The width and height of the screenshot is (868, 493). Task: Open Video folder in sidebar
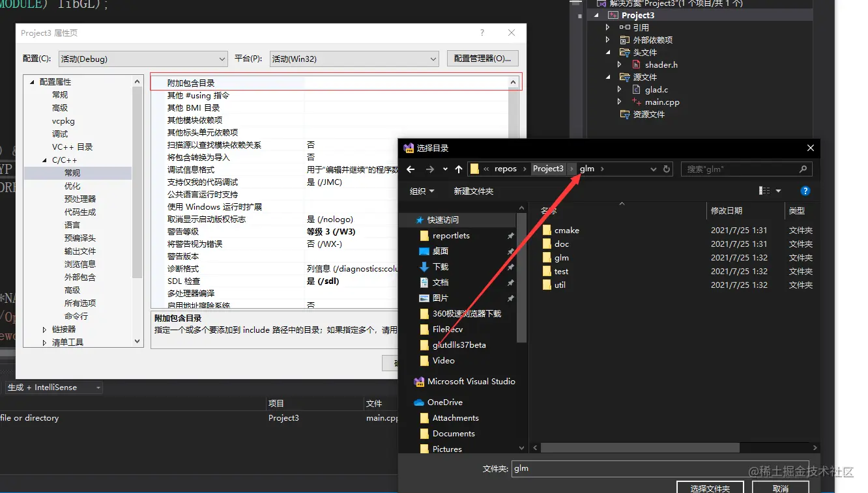pyautogui.click(x=443, y=360)
